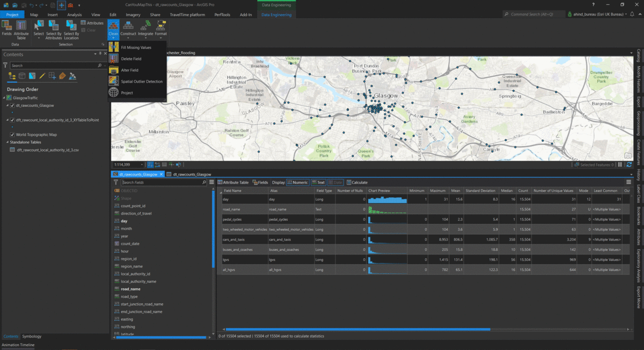Select List By Editing pencil icon
The image size is (644, 350).
[x=42, y=76]
